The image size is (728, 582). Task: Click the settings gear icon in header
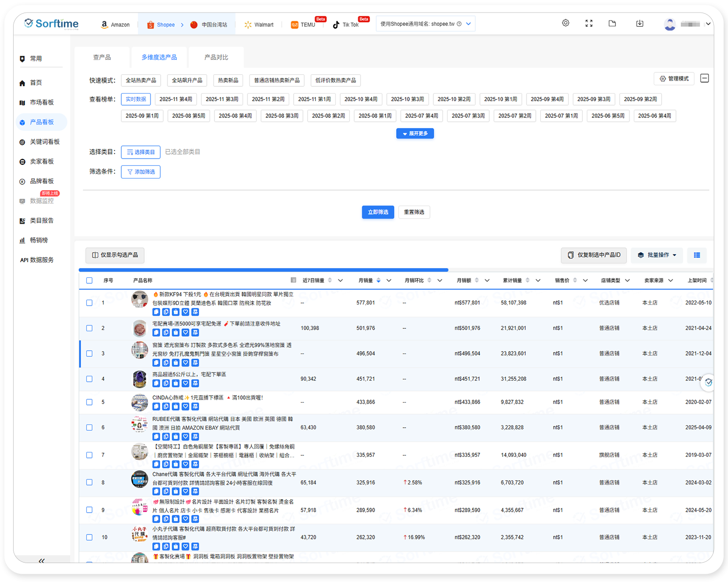point(565,23)
